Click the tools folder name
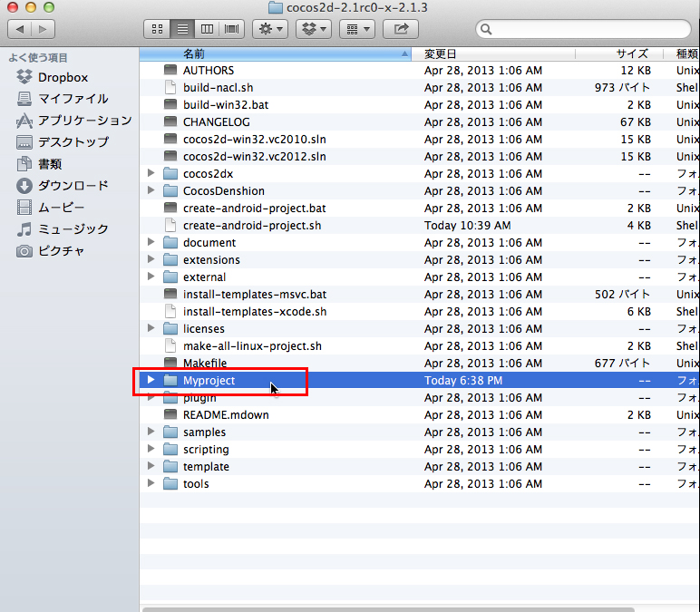The image size is (700, 612). pyautogui.click(x=196, y=483)
